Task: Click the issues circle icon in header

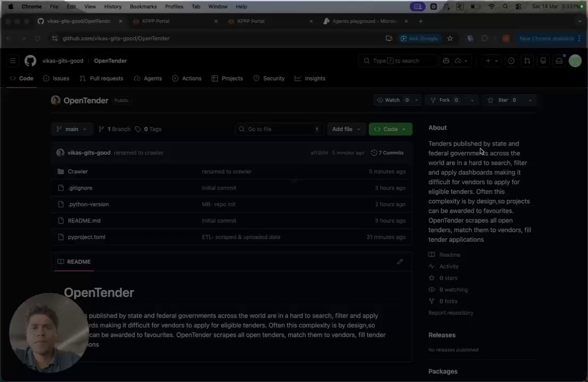Action: pos(511,60)
